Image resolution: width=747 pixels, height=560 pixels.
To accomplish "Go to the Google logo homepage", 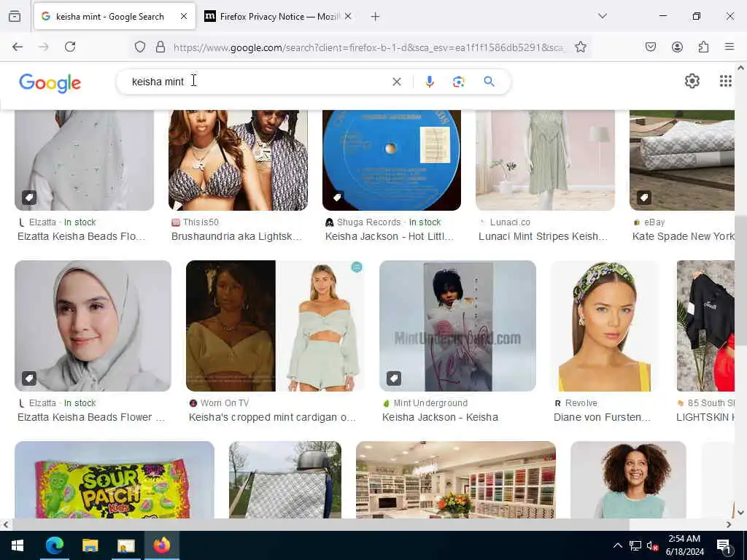I will tap(50, 83).
